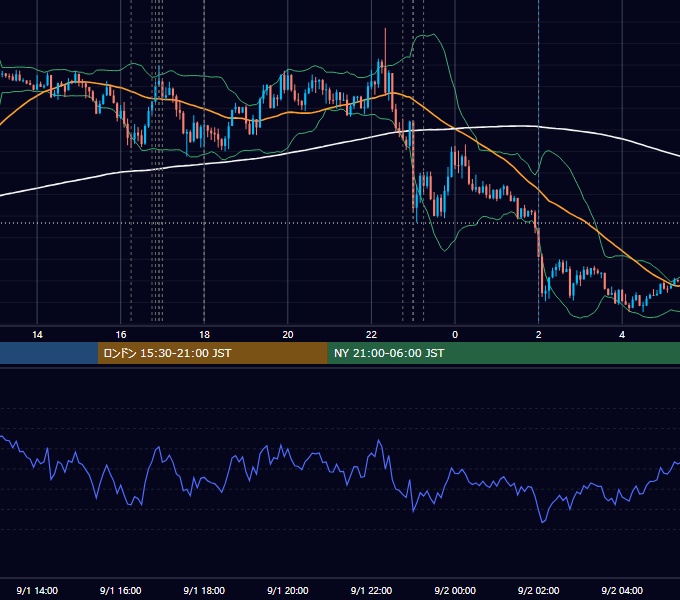Click the 18 hour label on chart axis

(x=204, y=335)
